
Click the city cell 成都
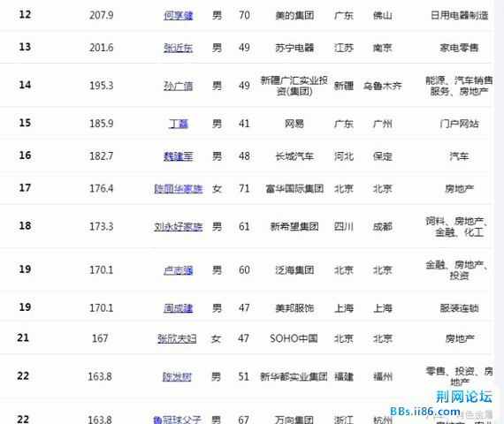(x=383, y=227)
